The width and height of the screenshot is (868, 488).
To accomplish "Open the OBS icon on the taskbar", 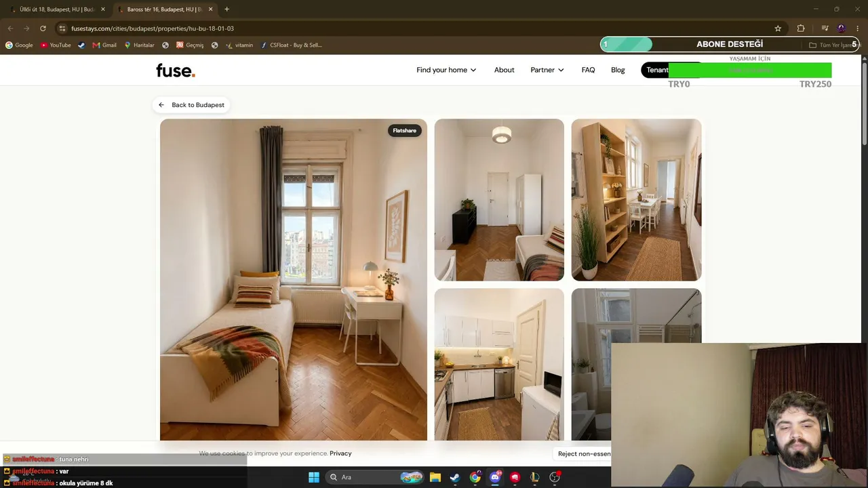I will click(x=555, y=477).
